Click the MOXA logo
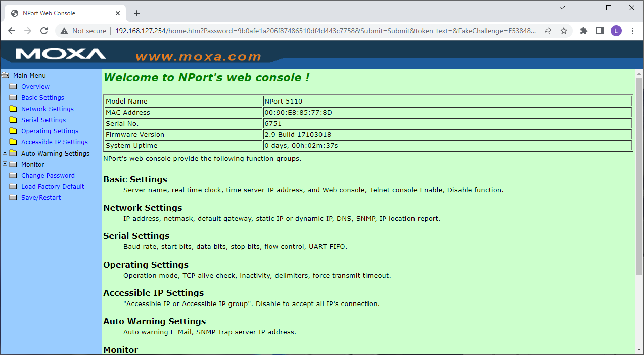This screenshot has width=644, height=355. [61, 54]
